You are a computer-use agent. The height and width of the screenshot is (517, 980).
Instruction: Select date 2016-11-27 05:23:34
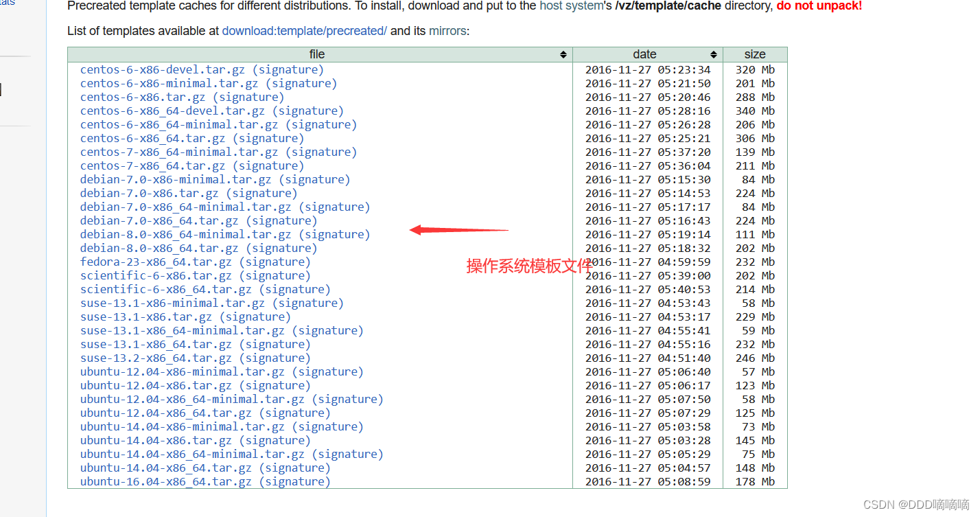(648, 69)
